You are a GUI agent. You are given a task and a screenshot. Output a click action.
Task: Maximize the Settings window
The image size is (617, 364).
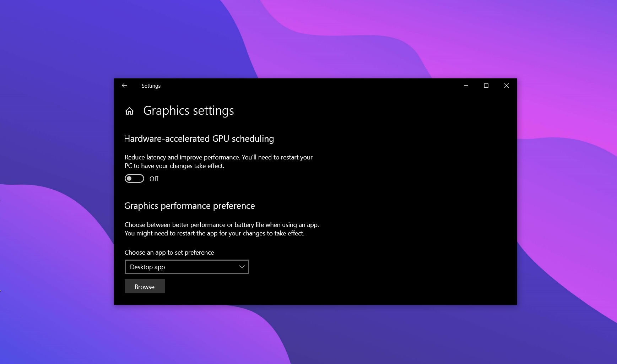486,86
